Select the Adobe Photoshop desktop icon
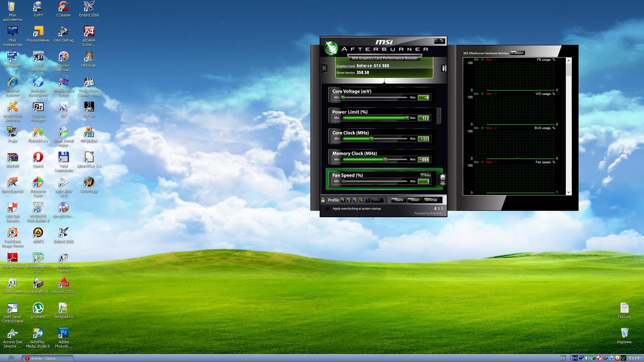The height and width of the screenshot is (362, 644). [x=63, y=338]
